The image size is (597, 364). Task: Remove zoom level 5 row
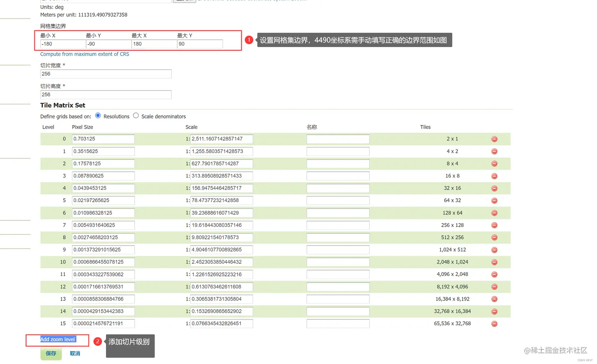pos(494,201)
